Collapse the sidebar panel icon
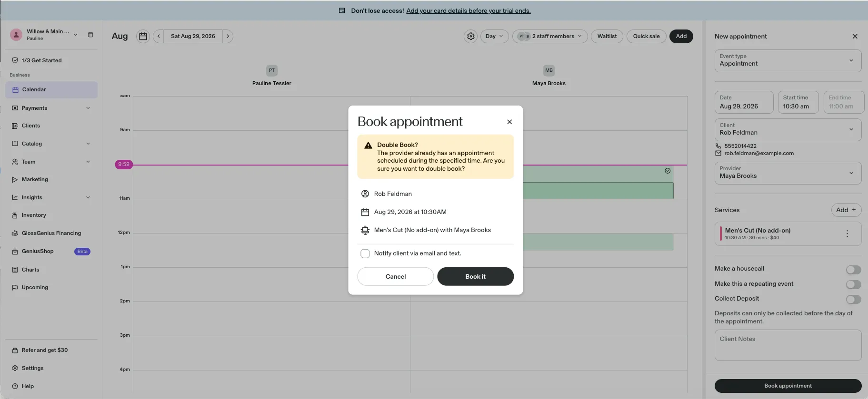Viewport: 868px width, 399px height. [x=90, y=35]
